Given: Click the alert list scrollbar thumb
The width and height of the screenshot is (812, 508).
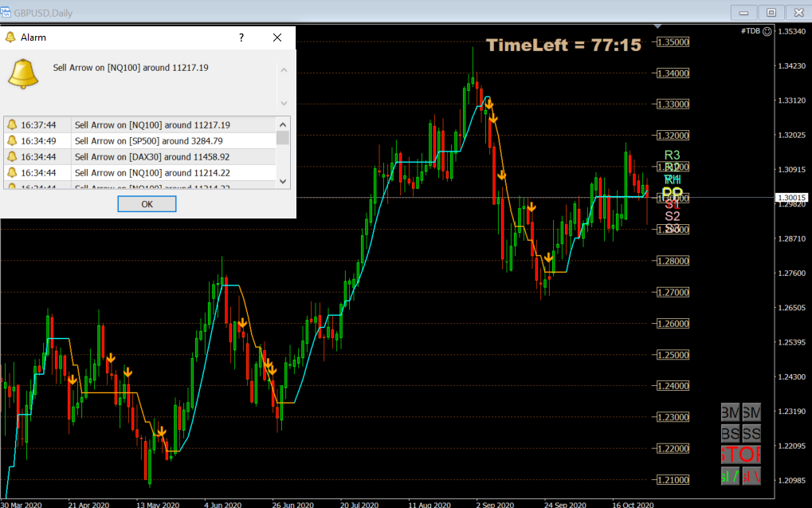Looking at the screenshot, I should (x=283, y=137).
